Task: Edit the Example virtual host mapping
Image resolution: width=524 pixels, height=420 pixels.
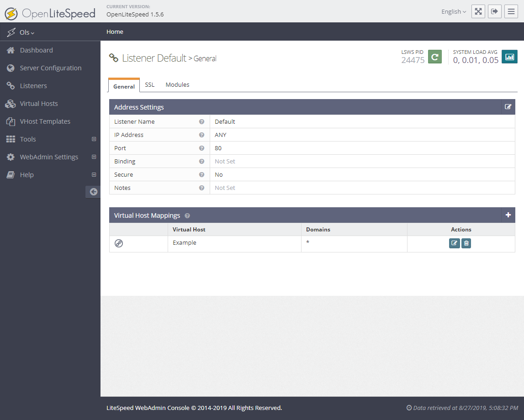Action: 454,243
